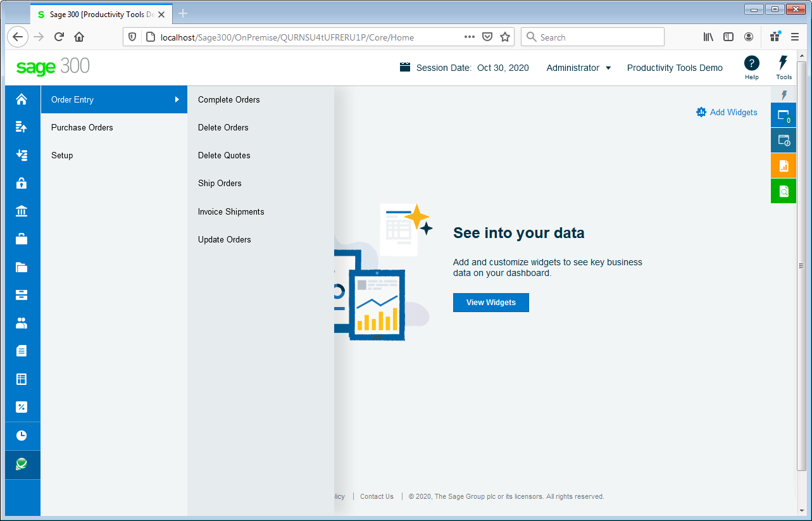This screenshot has width=812, height=521.
Task: Click the folders icon in the sidebar
Action: coord(22,267)
